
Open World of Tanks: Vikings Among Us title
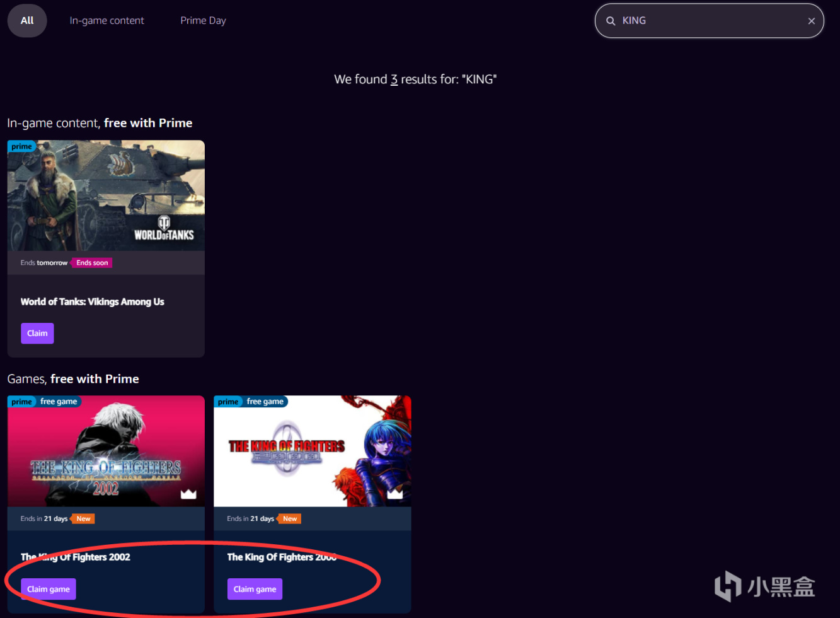click(93, 301)
